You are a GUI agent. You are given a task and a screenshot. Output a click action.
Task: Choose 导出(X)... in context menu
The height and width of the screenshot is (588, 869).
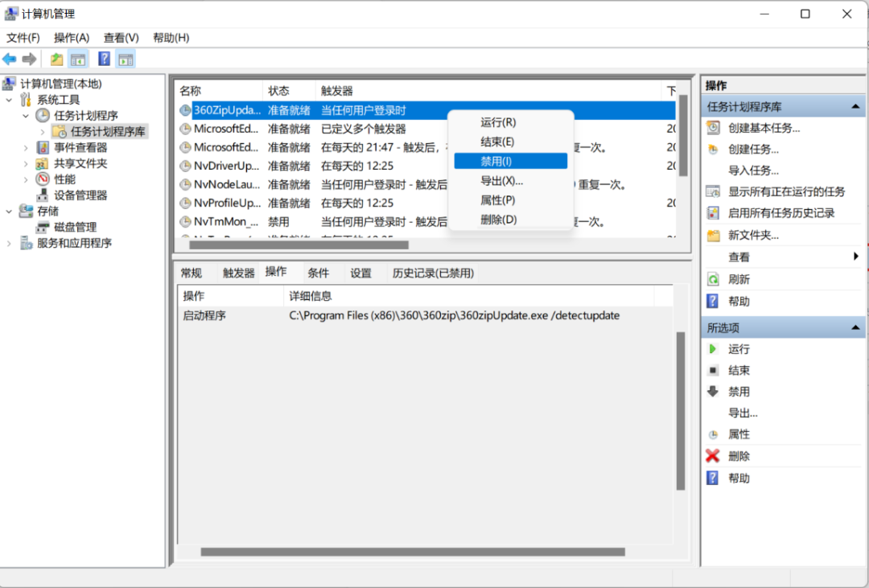510,181
